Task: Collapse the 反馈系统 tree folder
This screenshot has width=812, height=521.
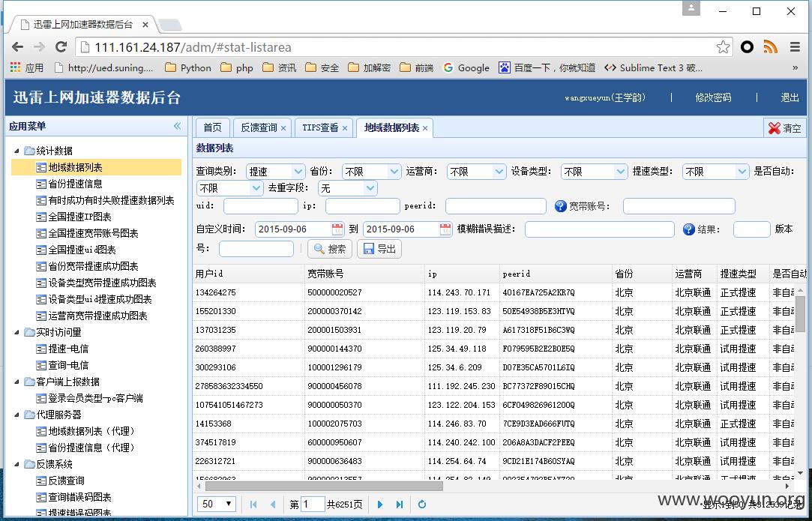Action: [16, 464]
